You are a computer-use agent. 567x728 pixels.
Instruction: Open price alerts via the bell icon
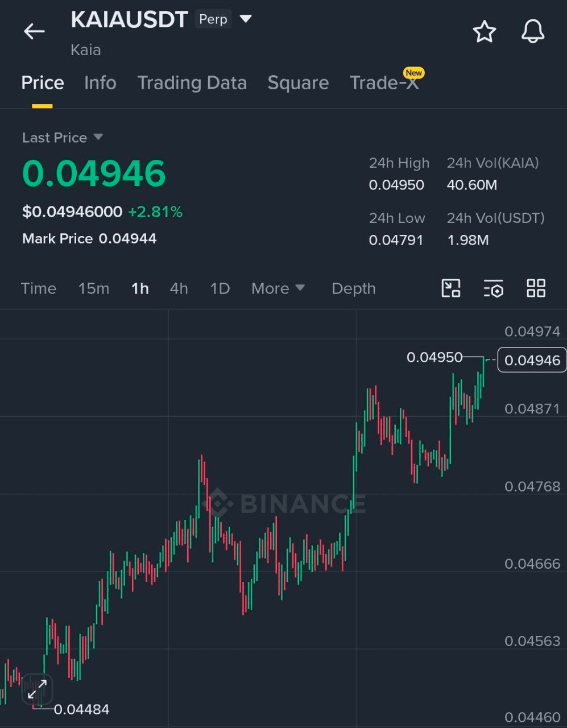533,31
